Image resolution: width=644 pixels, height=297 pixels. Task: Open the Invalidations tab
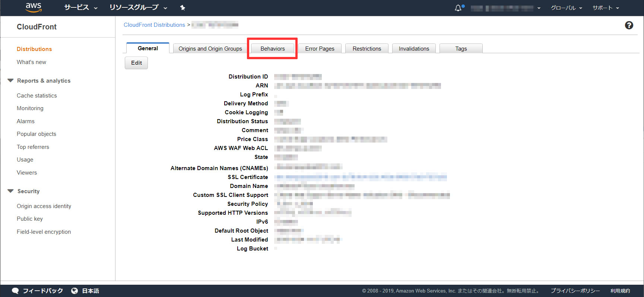click(414, 48)
